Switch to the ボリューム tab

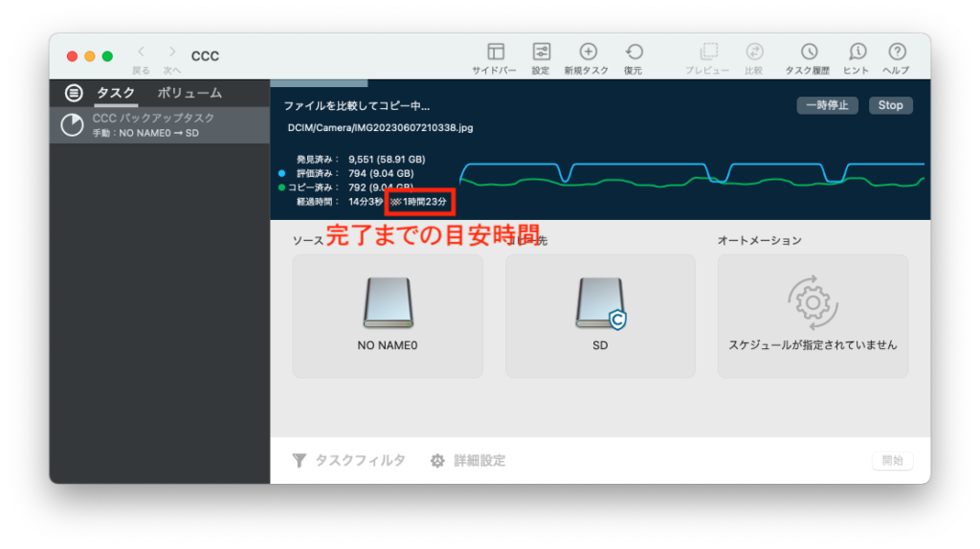(x=189, y=93)
